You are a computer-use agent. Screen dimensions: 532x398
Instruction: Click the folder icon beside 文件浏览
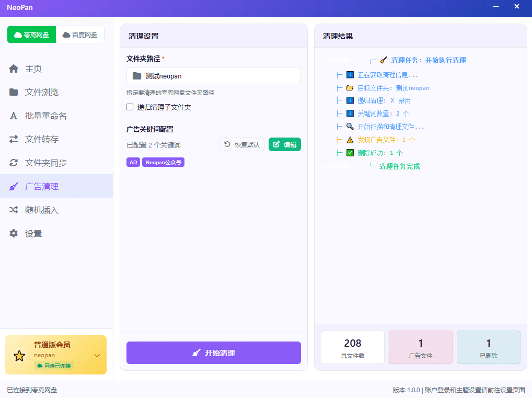pos(14,92)
